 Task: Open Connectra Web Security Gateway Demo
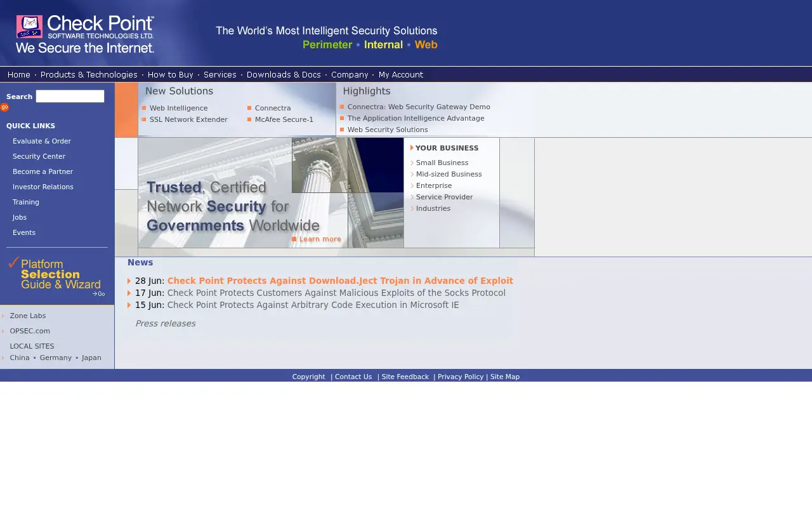(419, 107)
